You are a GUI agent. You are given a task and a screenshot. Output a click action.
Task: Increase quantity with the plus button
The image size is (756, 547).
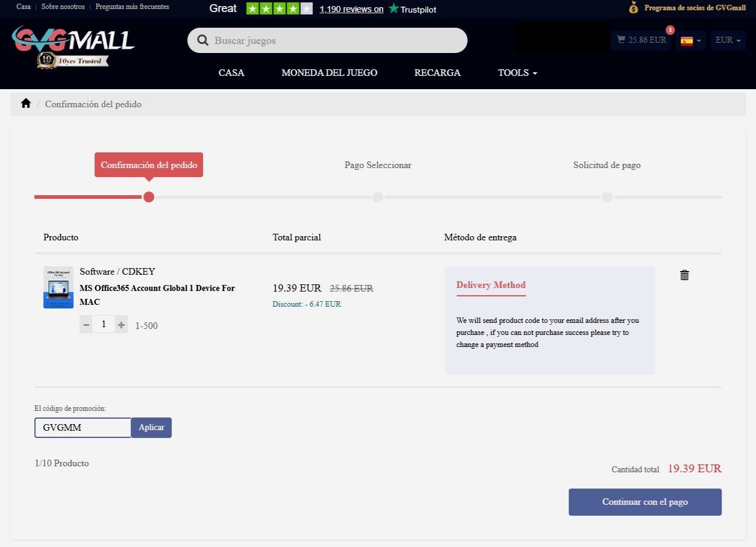tap(121, 325)
